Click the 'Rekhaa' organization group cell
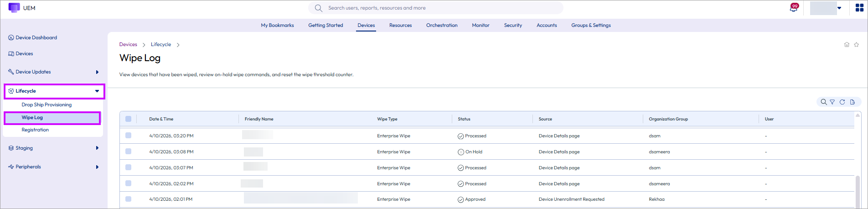Viewport: 868px width, 209px height. coord(656,199)
